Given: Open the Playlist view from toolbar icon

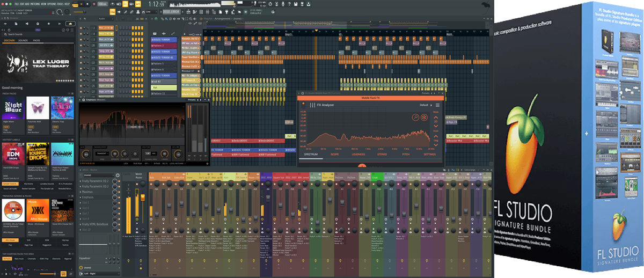Looking at the screenshot, I should coord(188,12).
